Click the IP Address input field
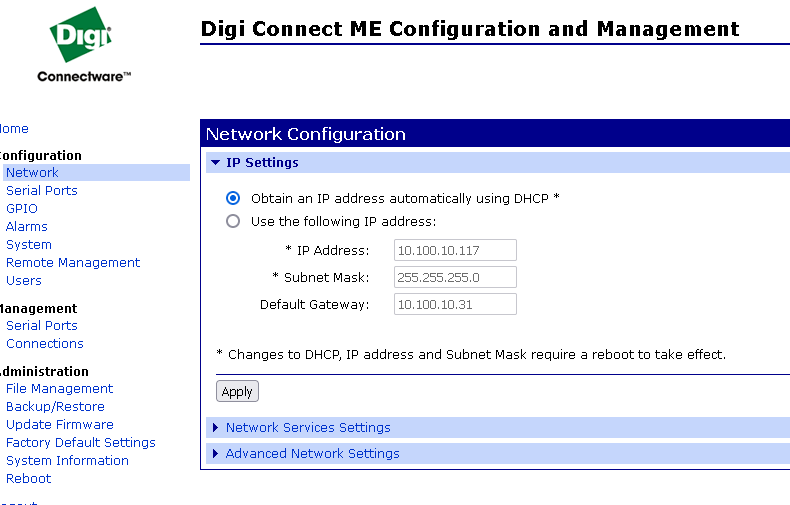This screenshot has width=790, height=505. coord(455,250)
